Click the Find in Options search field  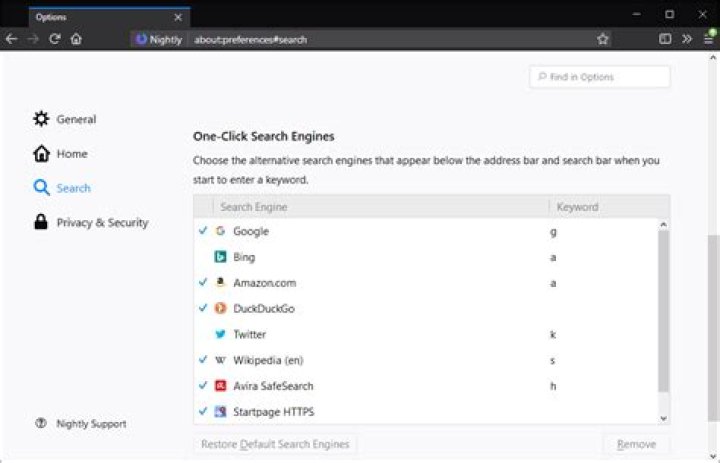[x=599, y=77]
